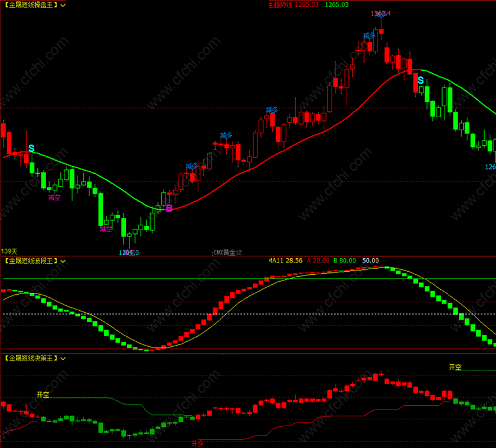Open the dropdown arrow beside 金晟短线决策王
The width and height of the screenshot is (496, 448).
[x=63, y=359]
